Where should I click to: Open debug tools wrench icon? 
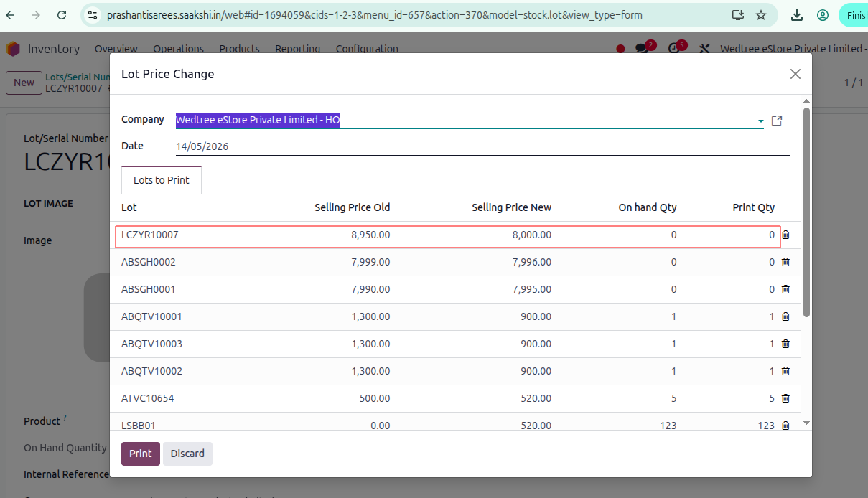point(704,49)
